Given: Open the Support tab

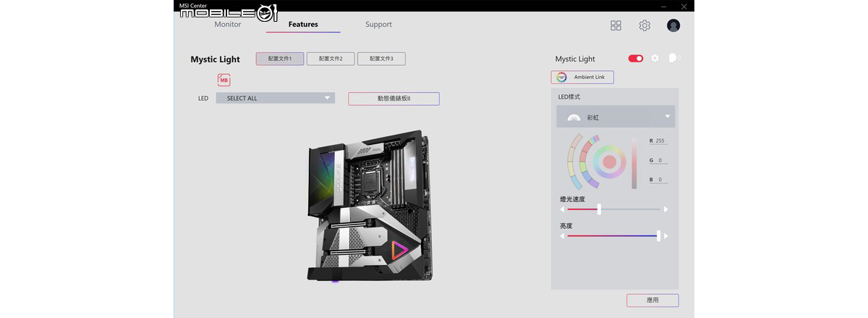Looking at the screenshot, I should pyautogui.click(x=378, y=25).
